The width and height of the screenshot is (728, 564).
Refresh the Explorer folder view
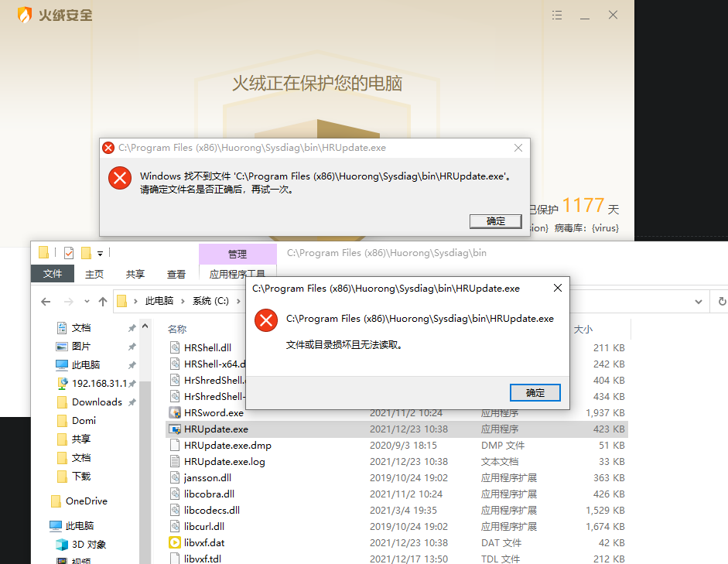(x=722, y=301)
